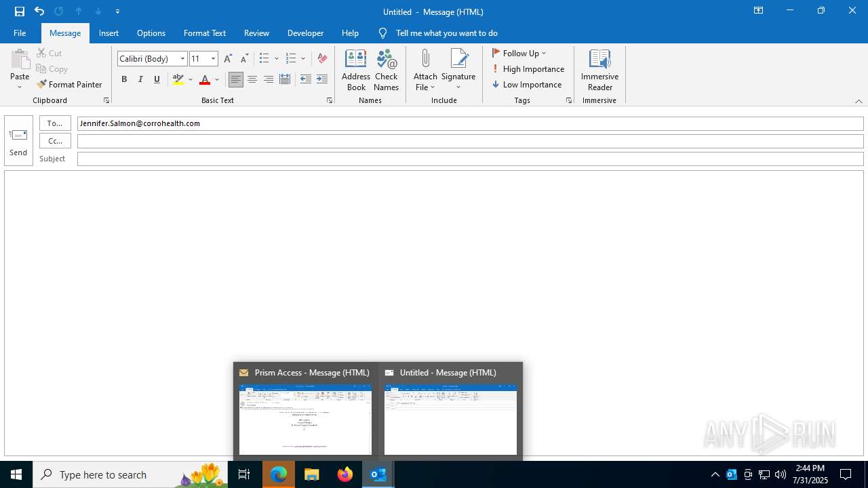
Task: Select the Prism Access message thumbnail preview
Action: [x=305, y=420]
